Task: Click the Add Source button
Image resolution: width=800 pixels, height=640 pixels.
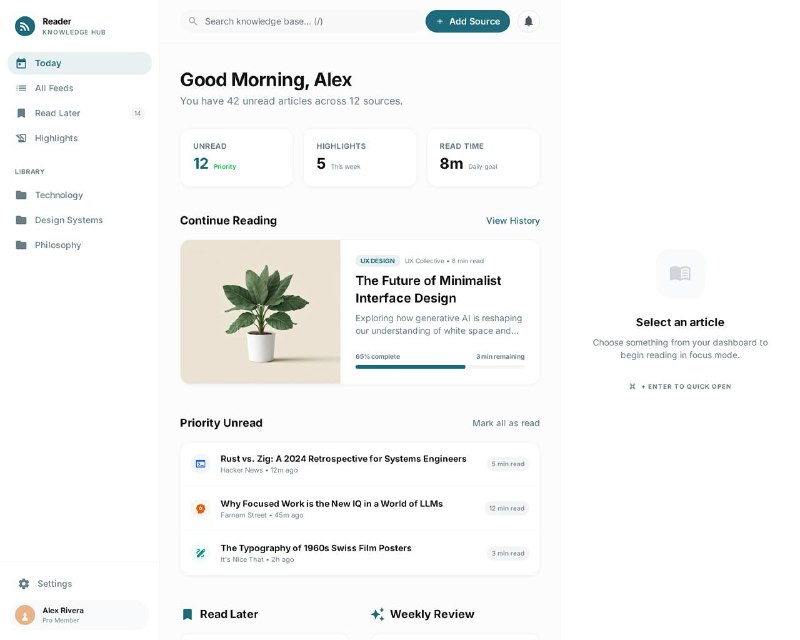Action: pyautogui.click(x=467, y=21)
